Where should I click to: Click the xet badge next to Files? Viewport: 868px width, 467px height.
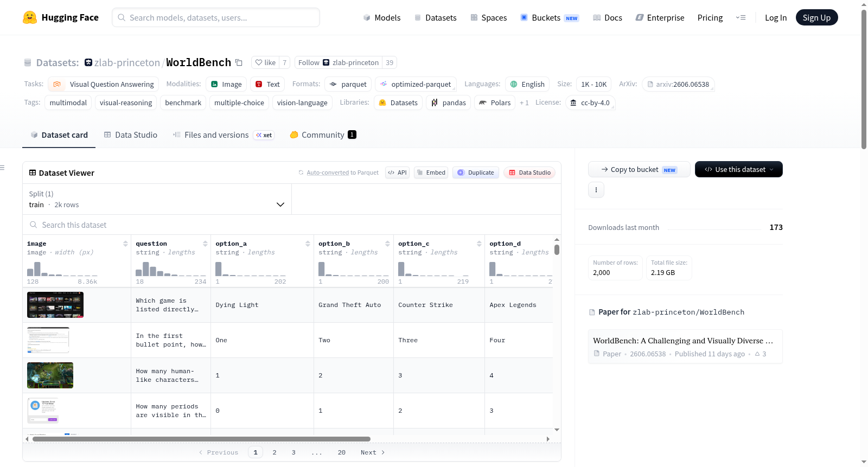click(264, 135)
